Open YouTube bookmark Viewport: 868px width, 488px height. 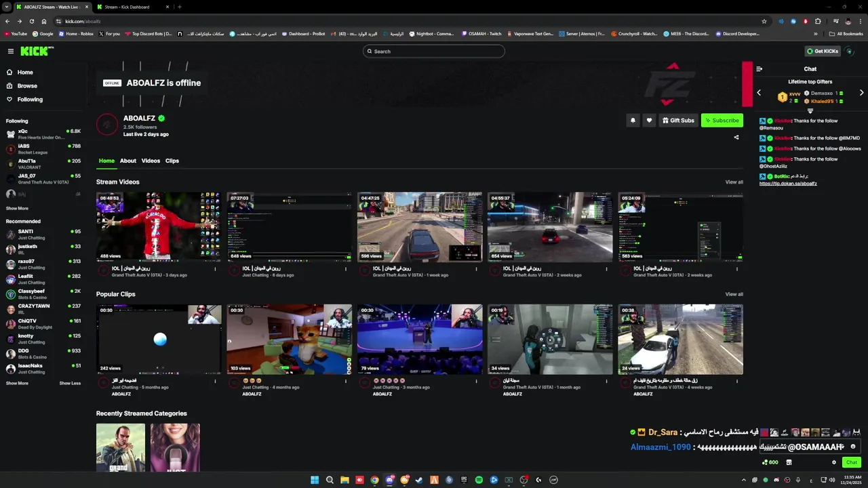point(16,34)
